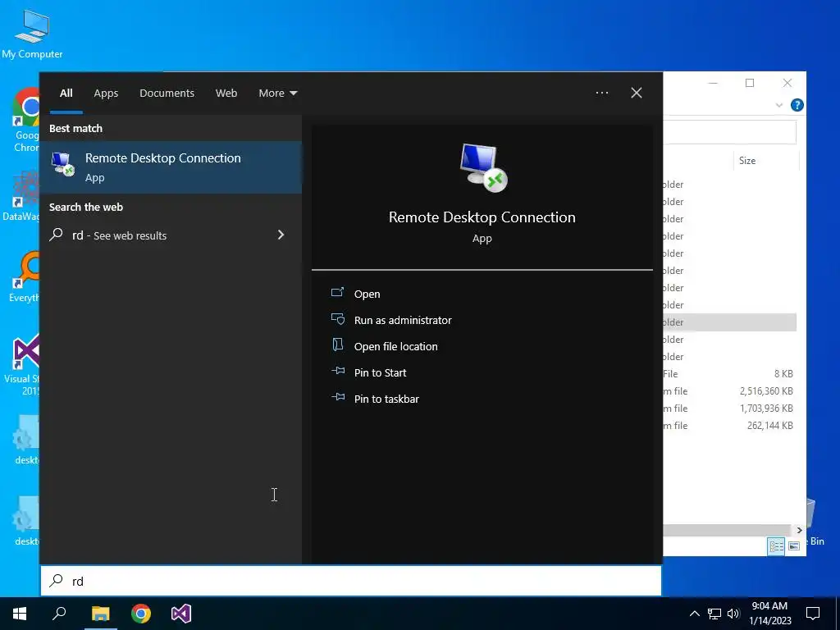The width and height of the screenshot is (840, 630).
Task: Switch Explorer to details view icon
Action: click(776, 546)
